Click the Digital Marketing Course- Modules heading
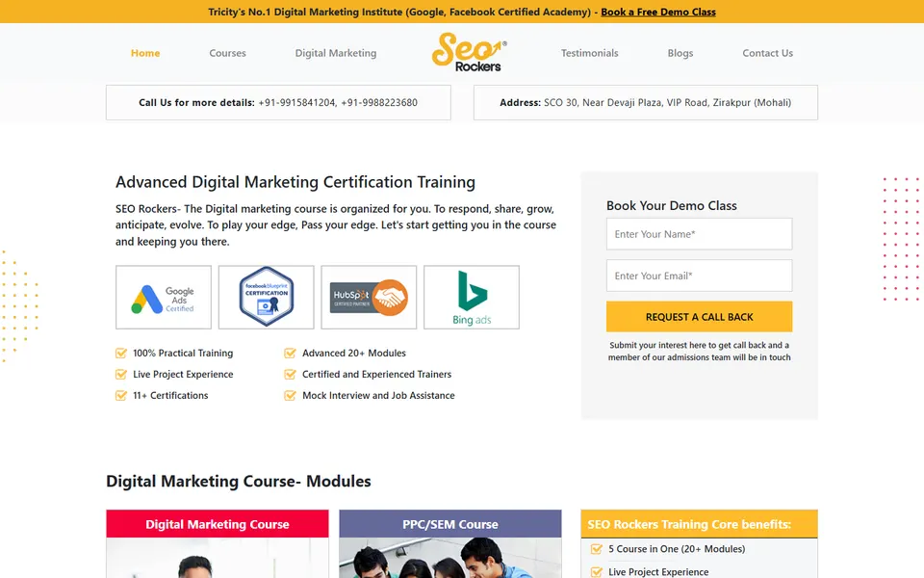Viewport: 924px width, 578px height. click(x=239, y=482)
